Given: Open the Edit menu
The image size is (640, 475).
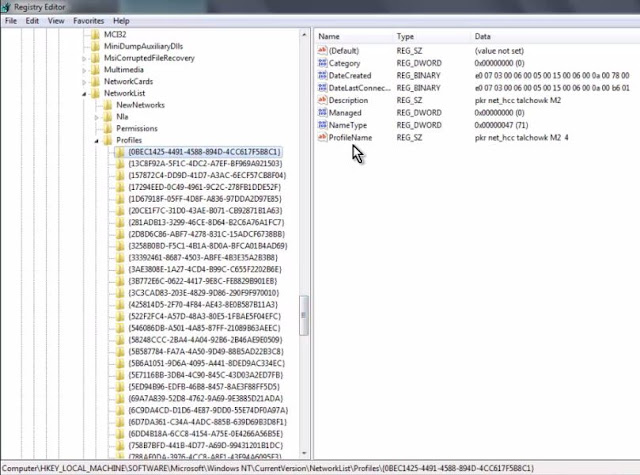Looking at the screenshot, I should [x=32, y=21].
